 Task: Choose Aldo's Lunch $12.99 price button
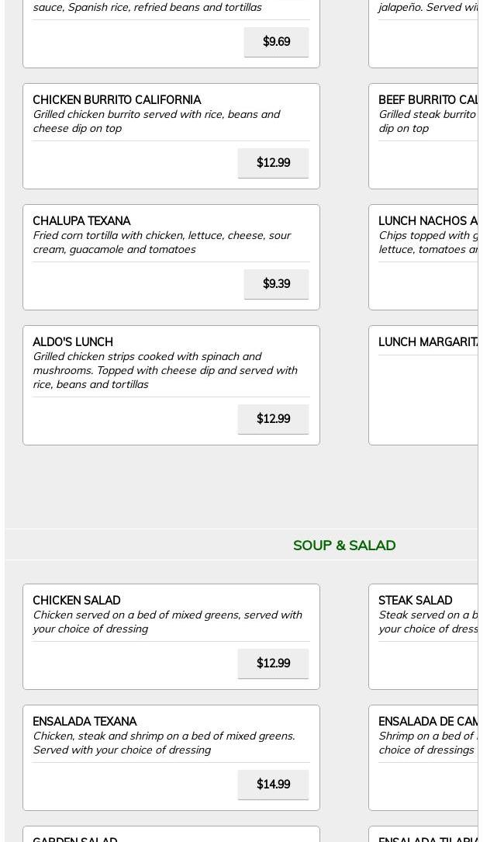tap(273, 419)
